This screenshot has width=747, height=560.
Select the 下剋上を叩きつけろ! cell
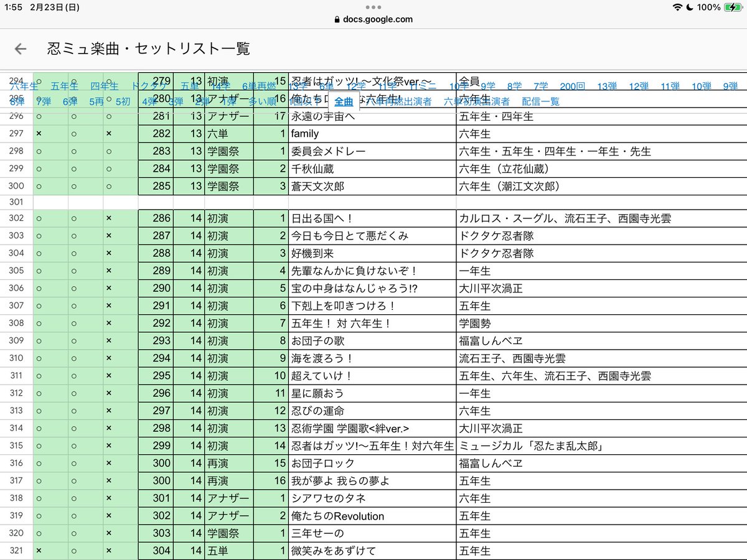[372, 306]
